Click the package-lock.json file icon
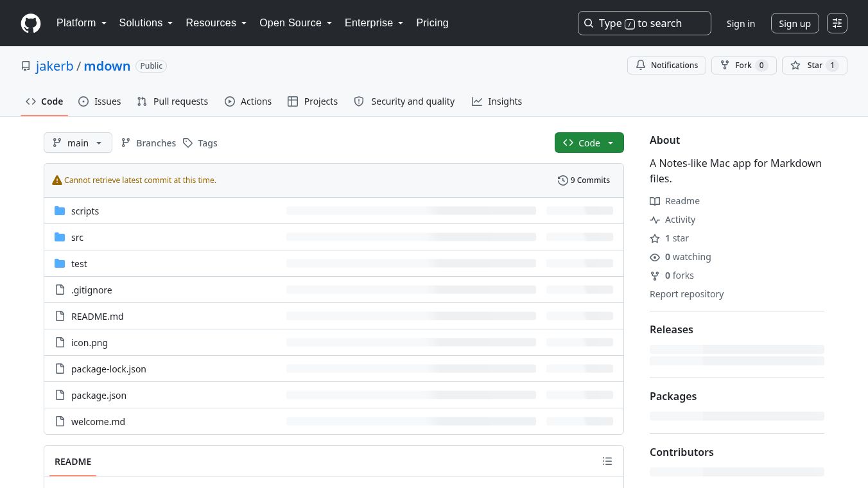This screenshot has height=488, width=868. point(60,369)
